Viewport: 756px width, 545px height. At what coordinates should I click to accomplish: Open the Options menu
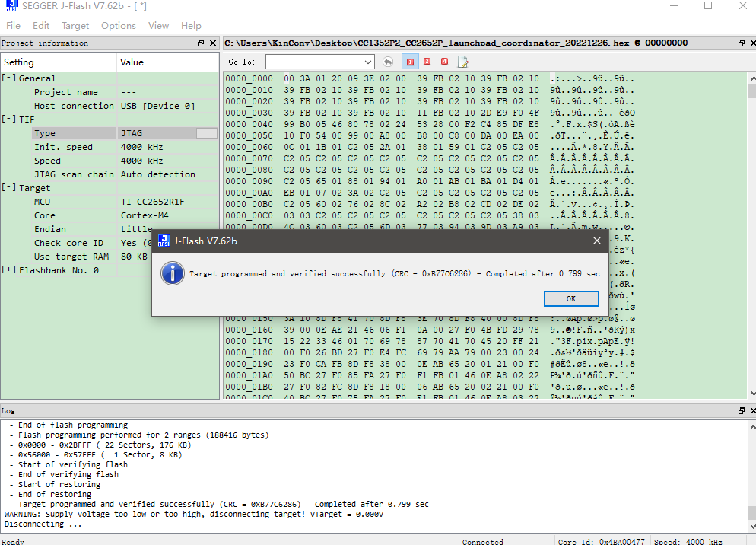coord(119,26)
